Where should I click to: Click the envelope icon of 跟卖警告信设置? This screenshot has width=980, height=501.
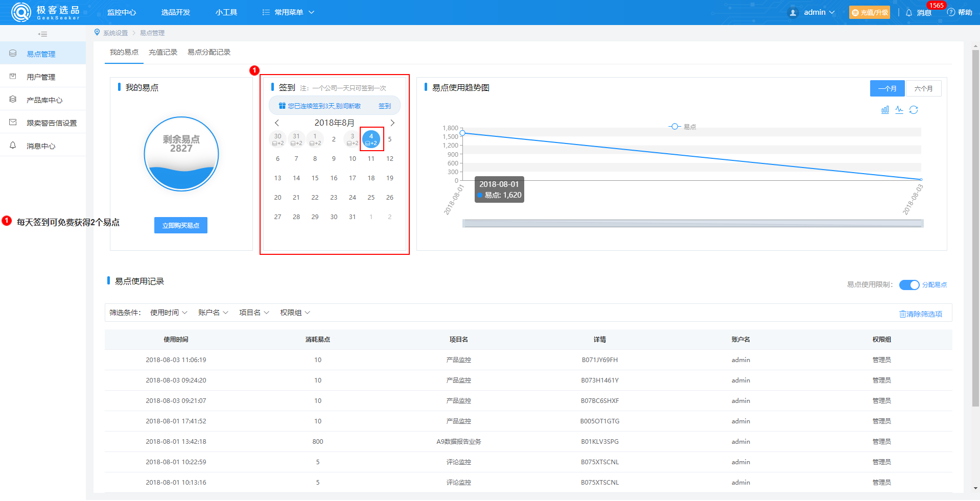(x=13, y=122)
